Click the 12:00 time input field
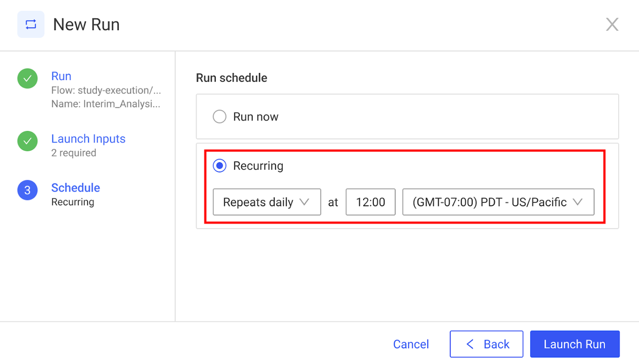This screenshot has width=639, height=364. tap(371, 202)
